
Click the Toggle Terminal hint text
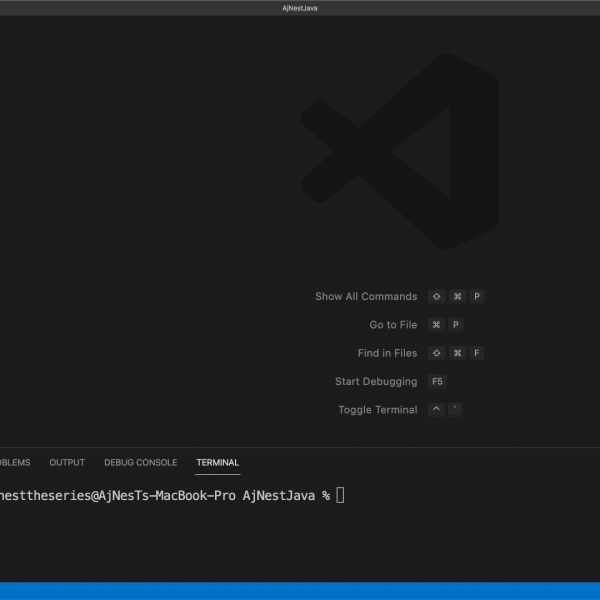377,410
